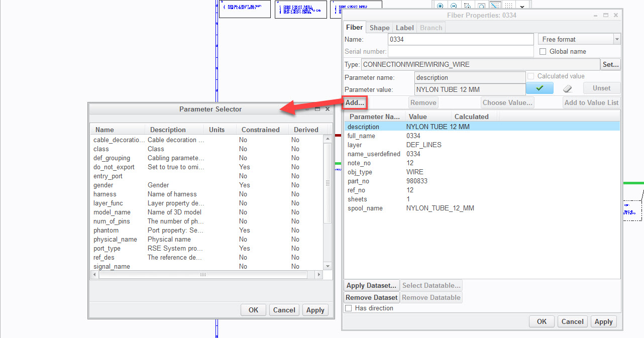This screenshot has width=644, height=338.
Task: Click the Remove parameter button
Action: 423,102
